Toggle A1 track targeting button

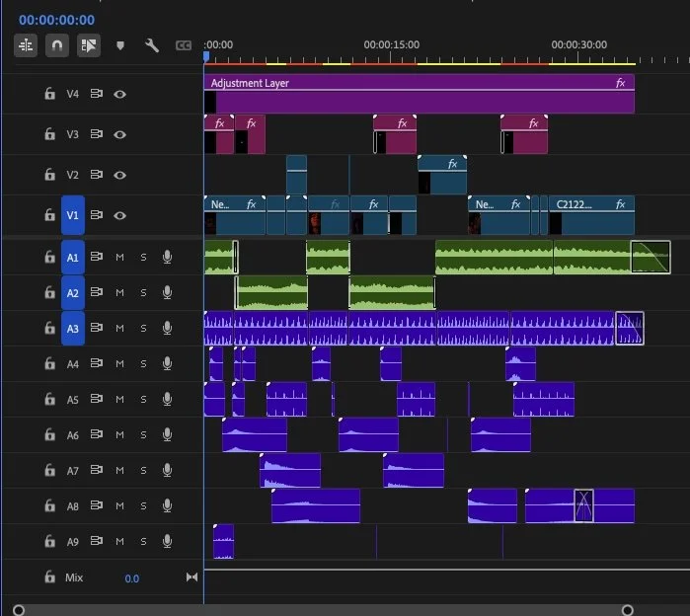73,258
